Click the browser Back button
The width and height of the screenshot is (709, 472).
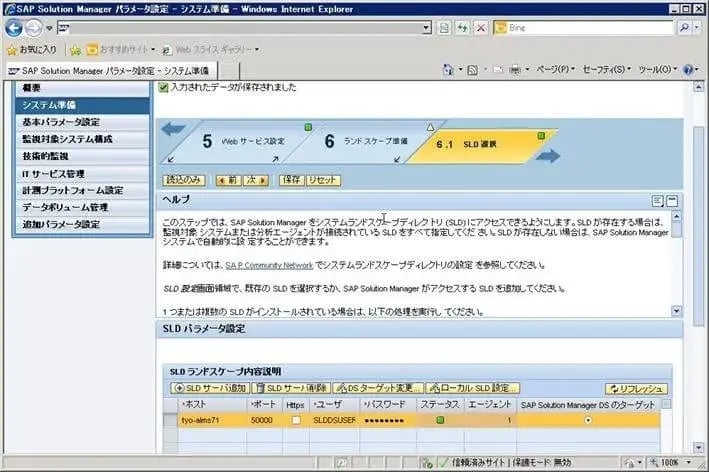click(x=14, y=28)
